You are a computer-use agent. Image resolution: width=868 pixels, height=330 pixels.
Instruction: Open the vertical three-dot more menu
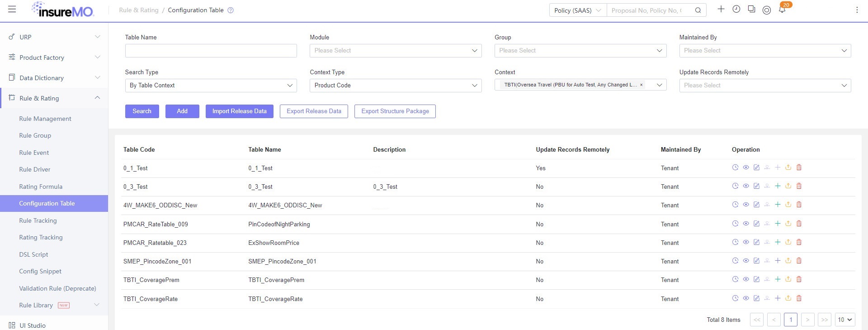(857, 10)
